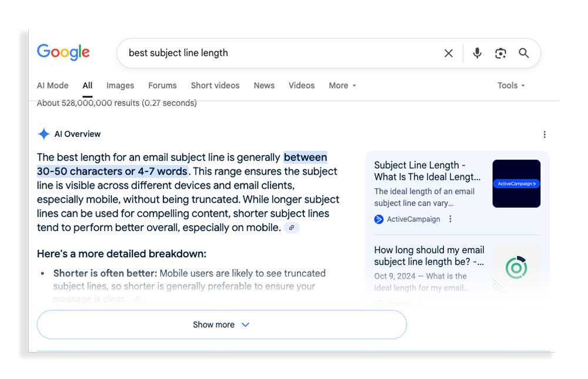This screenshot has height=379, width=588.
Task: Start voice search with microphone icon
Action: [477, 53]
